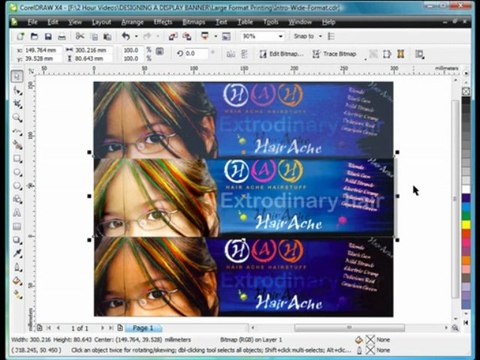Open the Bitmaps menu
Screen dimensions: 480x360
[x=194, y=22]
